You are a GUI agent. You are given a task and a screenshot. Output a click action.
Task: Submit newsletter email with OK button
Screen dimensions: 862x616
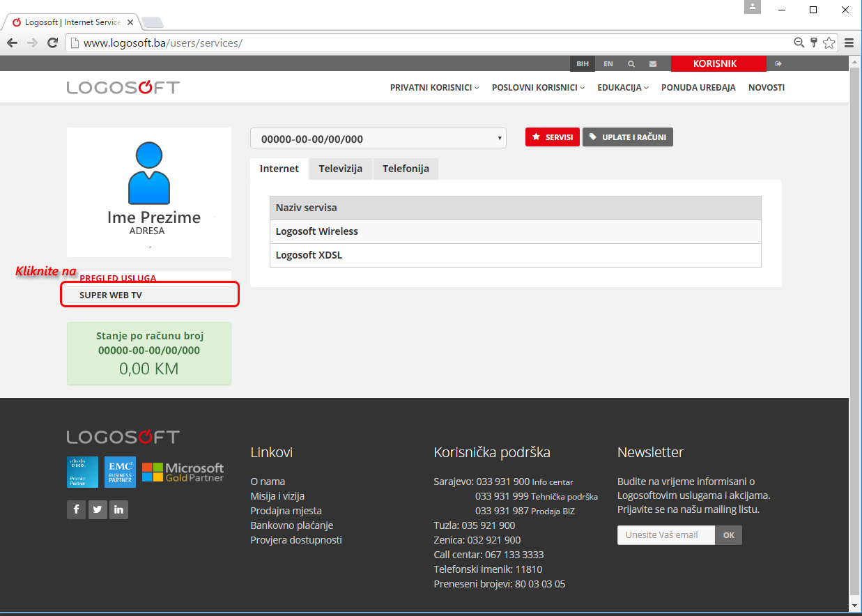tap(729, 535)
